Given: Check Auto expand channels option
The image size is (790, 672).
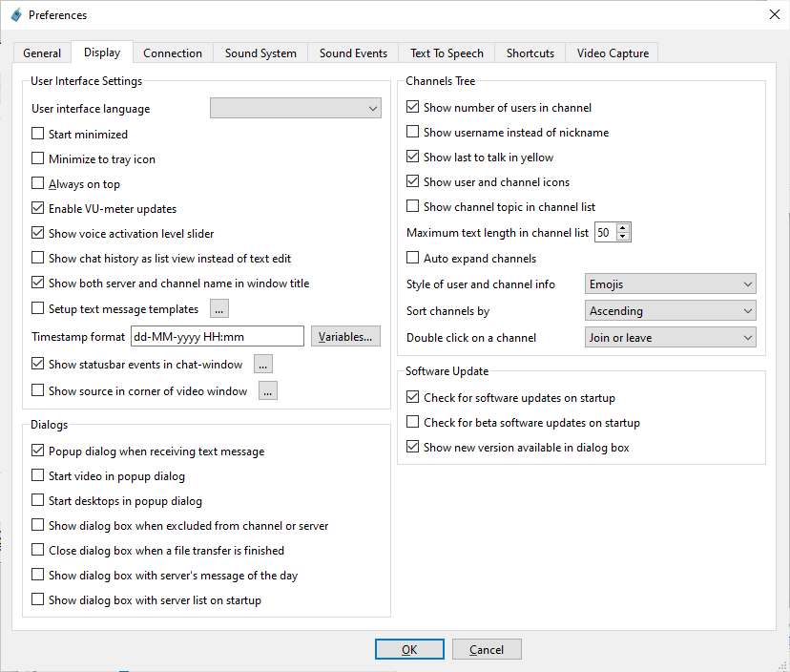Looking at the screenshot, I should pos(413,259).
